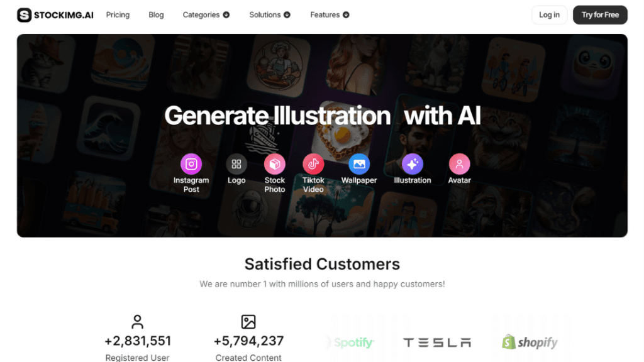Click the STOCKIMG.AI logo

[55, 15]
